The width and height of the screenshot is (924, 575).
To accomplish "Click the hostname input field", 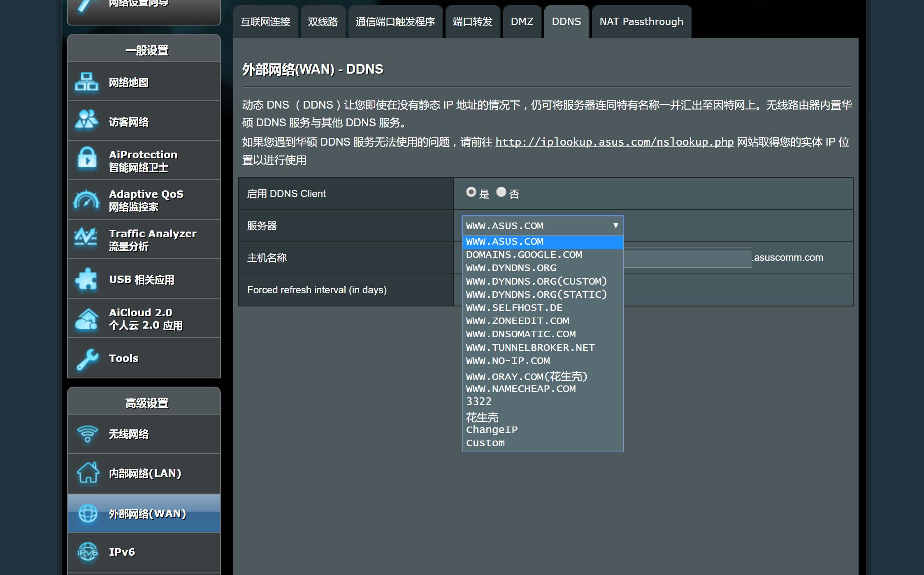I will click(x=687, y=258).
